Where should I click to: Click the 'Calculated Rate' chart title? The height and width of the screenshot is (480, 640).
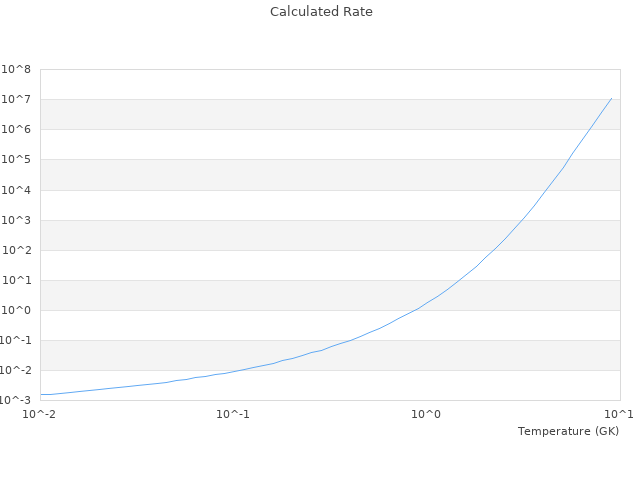click(x=321, y=12)
